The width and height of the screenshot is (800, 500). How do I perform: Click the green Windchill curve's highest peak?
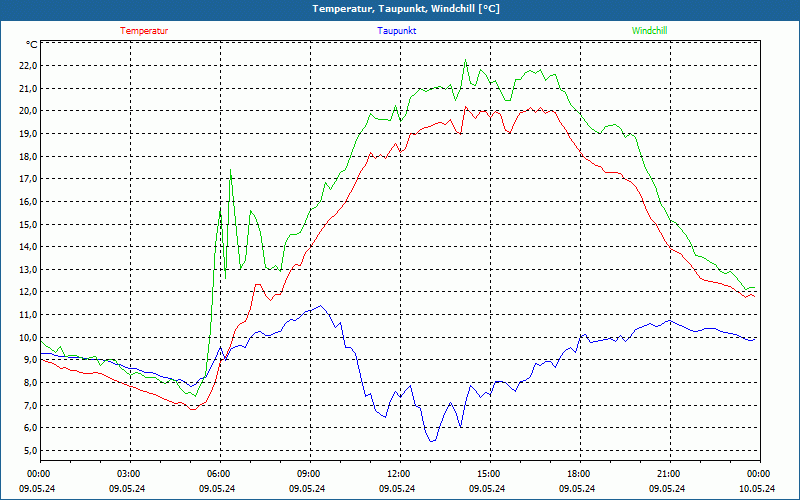click(x=465, y=61)
